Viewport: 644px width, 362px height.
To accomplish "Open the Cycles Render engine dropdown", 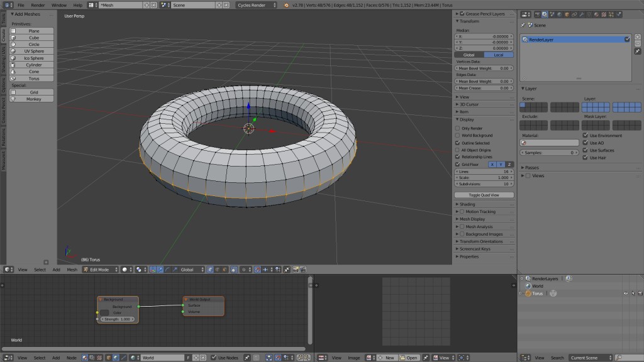I will pyautogui.click(x=258, y=5).
